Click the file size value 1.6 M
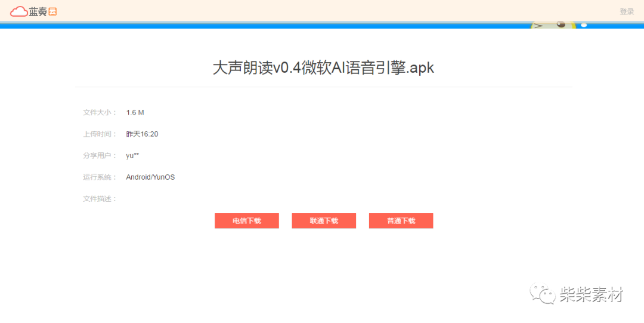Viewport: 644px width, 323px height. (135, 112)
